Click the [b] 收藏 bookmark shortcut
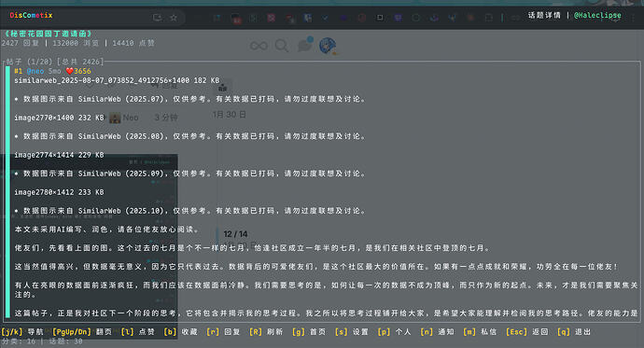 tap(180, 331)
